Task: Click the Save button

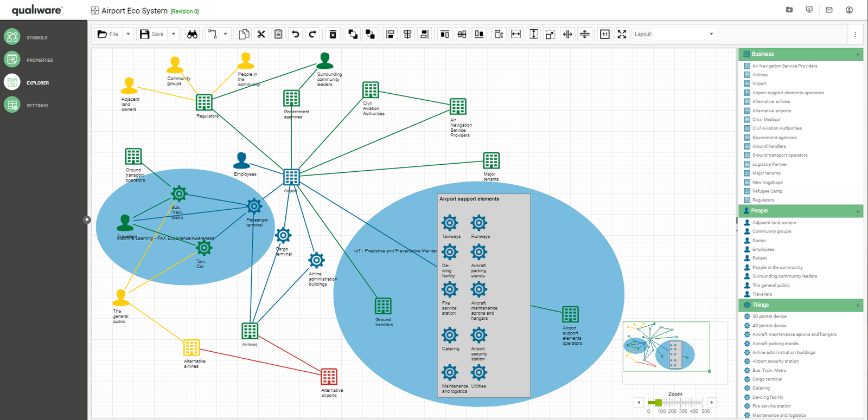Action: coord(152,34)
